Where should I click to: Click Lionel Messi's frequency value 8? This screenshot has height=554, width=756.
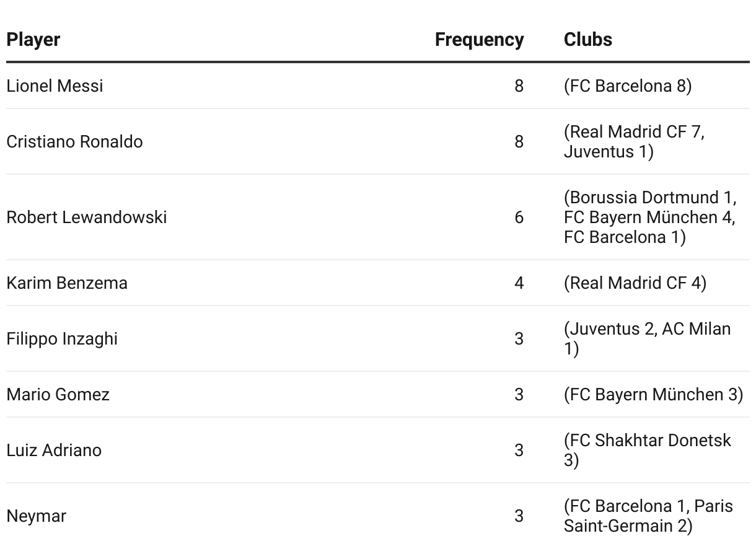click(519, 86)
